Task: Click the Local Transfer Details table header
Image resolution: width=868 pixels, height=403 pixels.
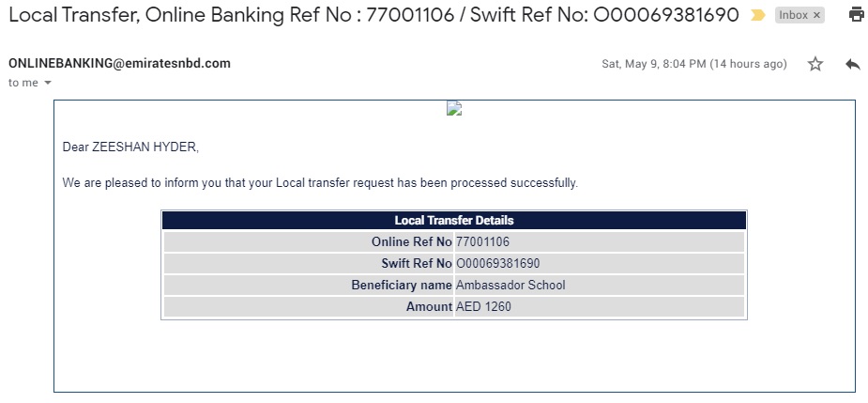Action: (453, 221)
